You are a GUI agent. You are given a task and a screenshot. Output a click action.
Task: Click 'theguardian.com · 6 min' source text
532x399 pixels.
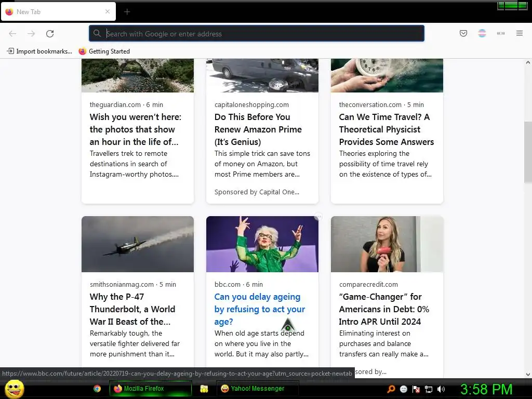(x=127, y=104)
